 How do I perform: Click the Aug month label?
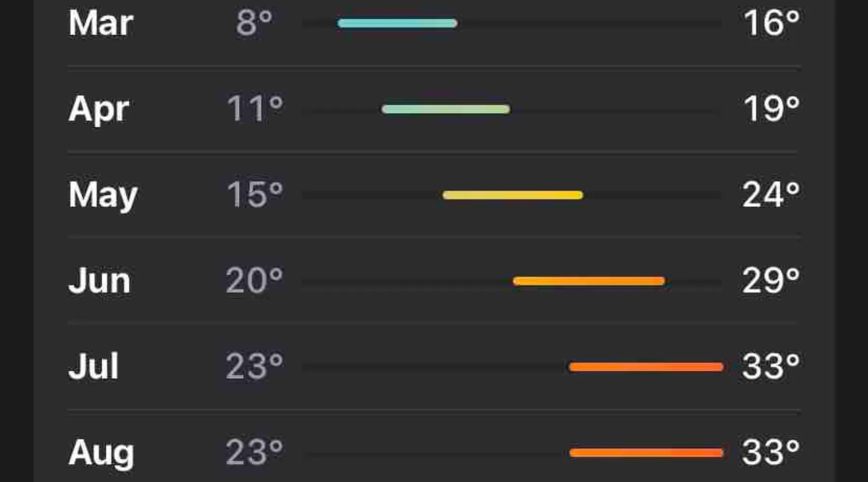pyautogui.click(x=101, y=452)
